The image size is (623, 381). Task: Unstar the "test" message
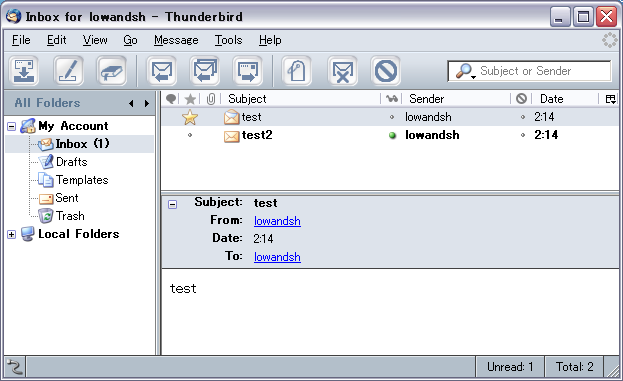point(190,117)
